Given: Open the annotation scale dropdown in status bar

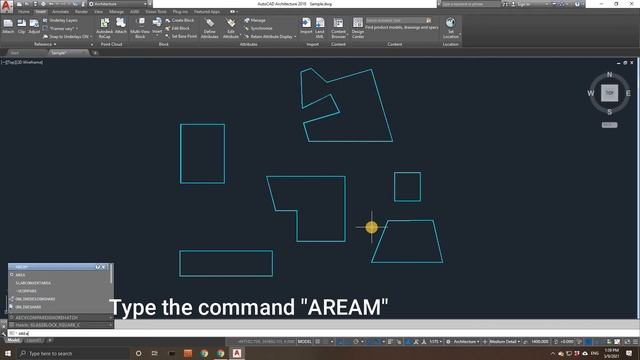Looking at the screenshot, I should (435, 342).
